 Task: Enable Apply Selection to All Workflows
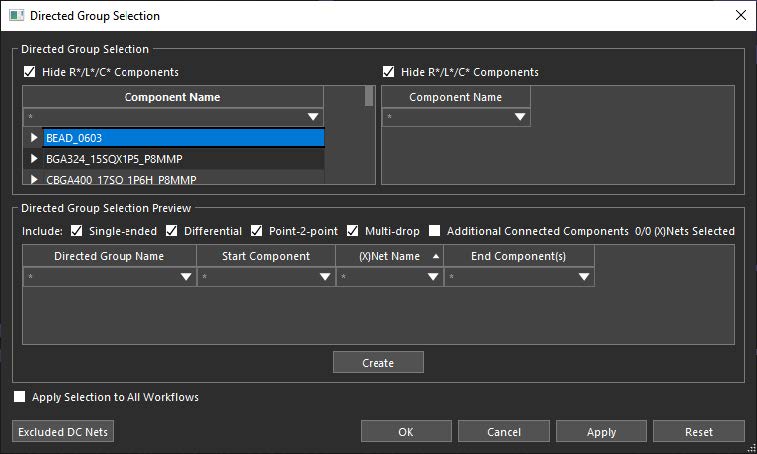[x=19, y=397]
